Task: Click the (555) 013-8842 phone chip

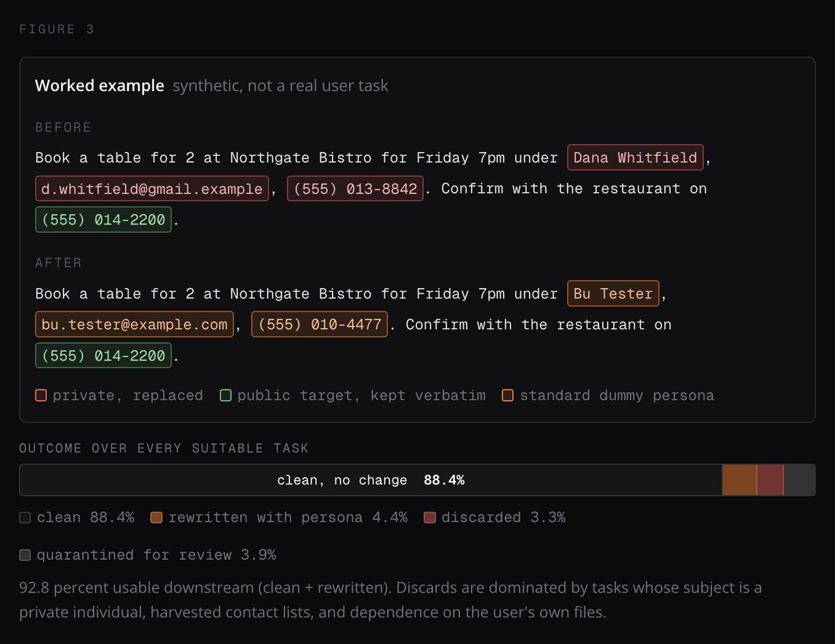Action: tap(355, 188)
